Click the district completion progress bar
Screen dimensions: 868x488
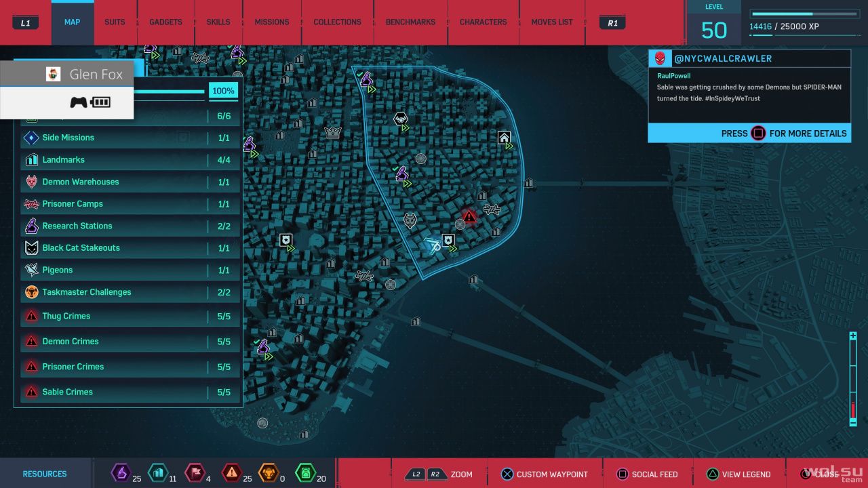[x=170, y=91]
